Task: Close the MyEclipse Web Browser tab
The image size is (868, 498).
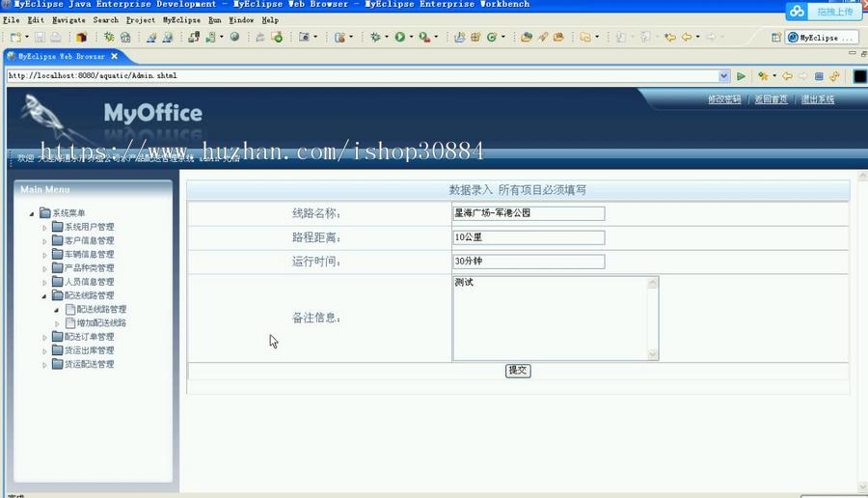Action: 114,57
